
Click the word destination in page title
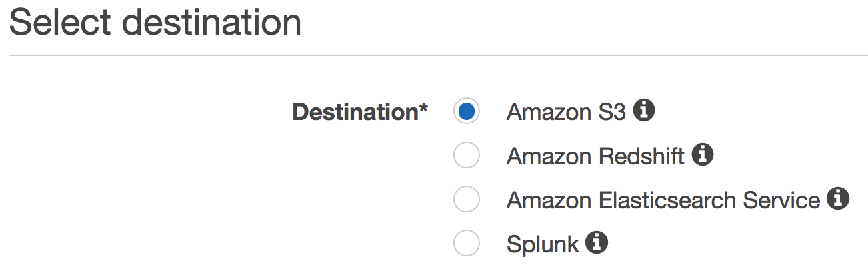click(x=213, y=23)
